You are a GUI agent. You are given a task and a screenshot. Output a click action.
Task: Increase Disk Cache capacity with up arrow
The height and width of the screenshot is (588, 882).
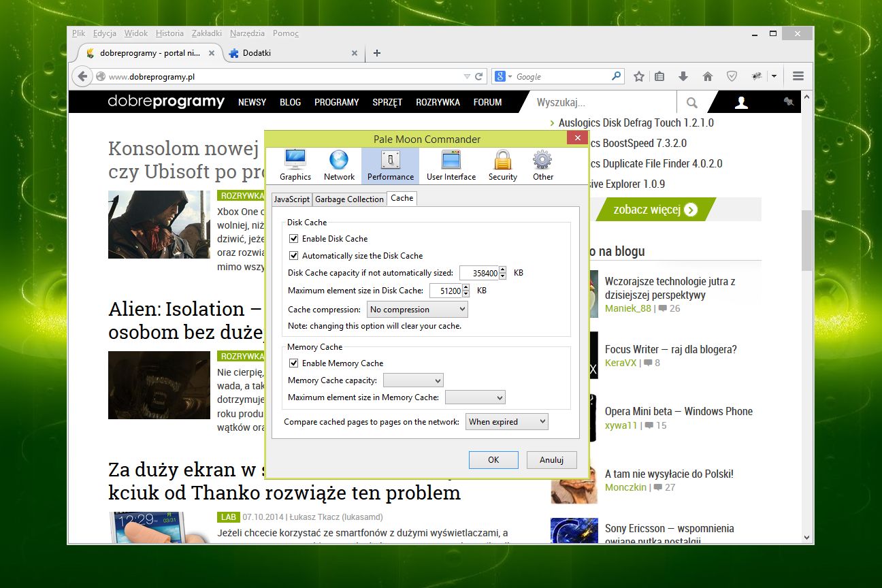tap(502, 269)
